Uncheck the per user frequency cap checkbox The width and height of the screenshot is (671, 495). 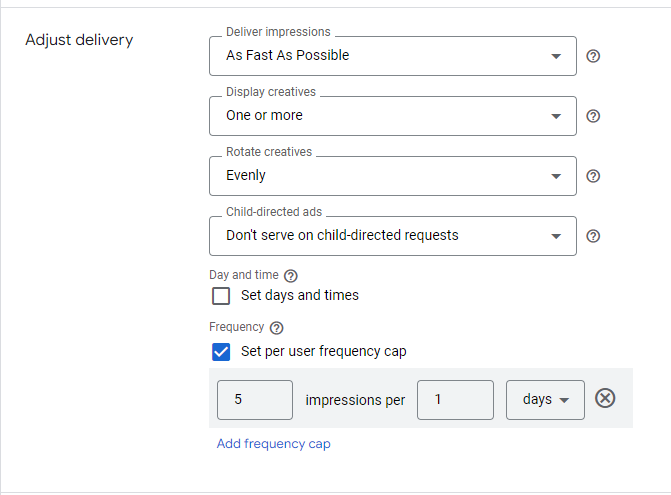[x=221, y=352]
